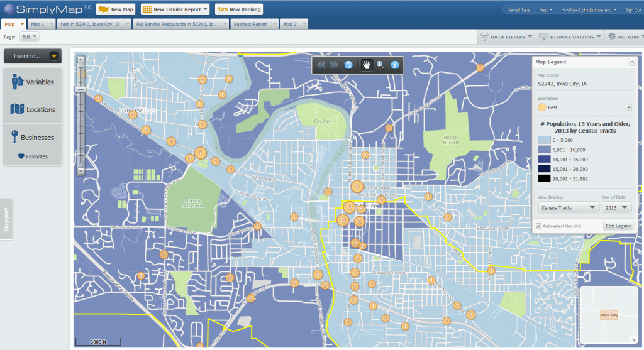This screenshot has width=644, height=350.
Task: Click the gear Actions icon
Action: tap(612, 36)
